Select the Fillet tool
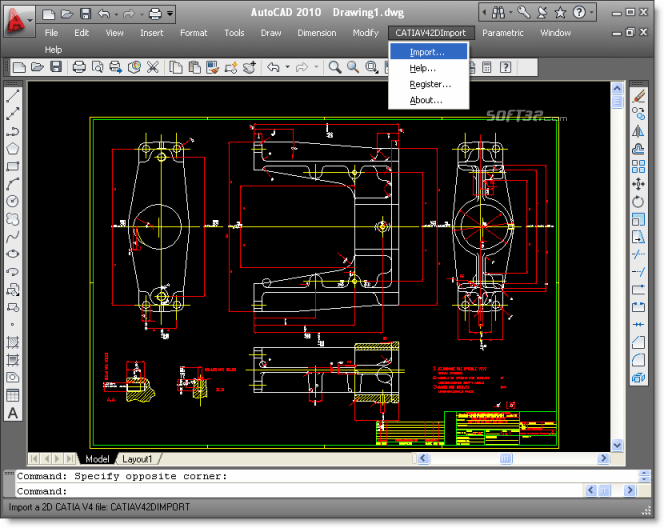 click(639, 360)
